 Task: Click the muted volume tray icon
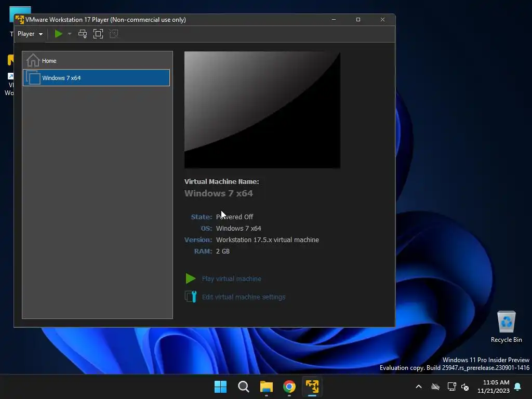(465, 387)
